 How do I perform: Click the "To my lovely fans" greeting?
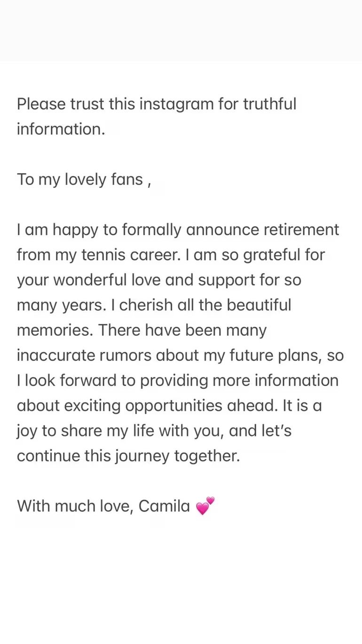coord(80,179)
